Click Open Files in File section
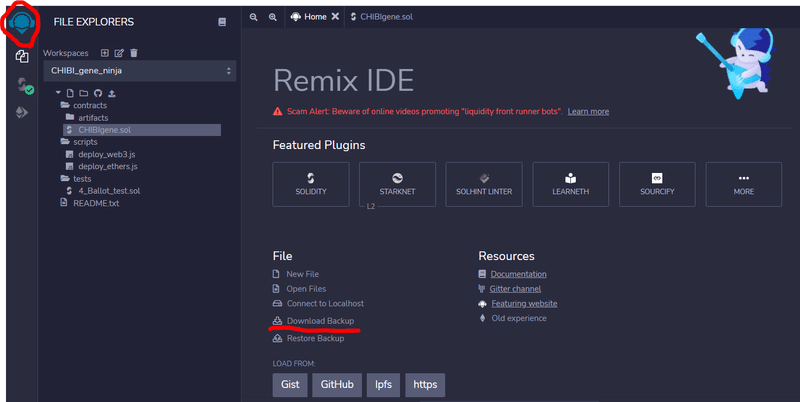The height and width of the screenshot is (402, 800). pyautogui.click(x=299, y=289)
